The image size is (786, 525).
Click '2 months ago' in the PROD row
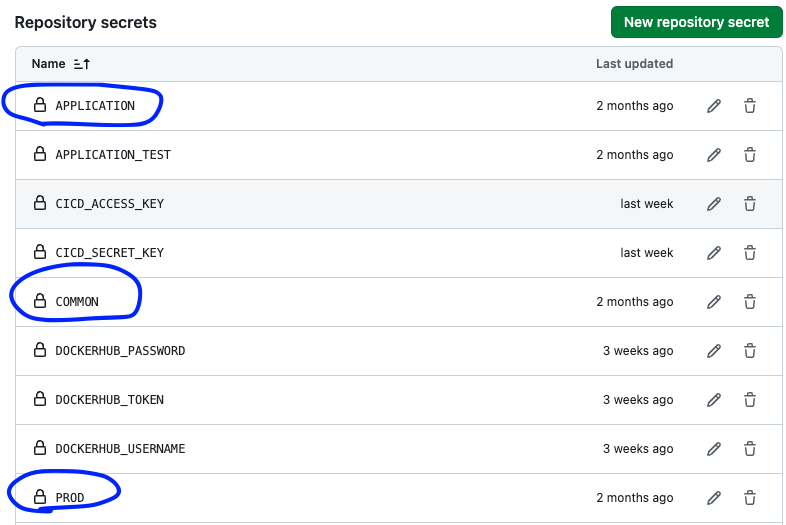635,498
